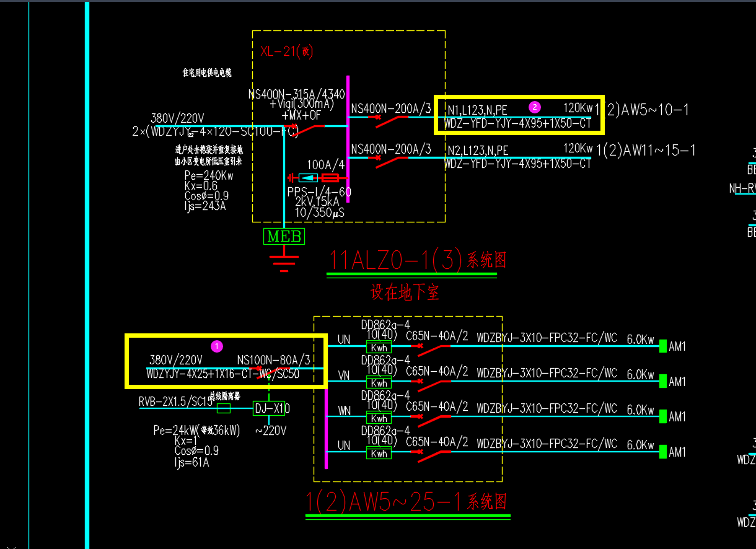Select the 2×(WDZYJY-4×120-SC100-FC) cable text
This screenshot has width=756, height=549.
point(216,131)
